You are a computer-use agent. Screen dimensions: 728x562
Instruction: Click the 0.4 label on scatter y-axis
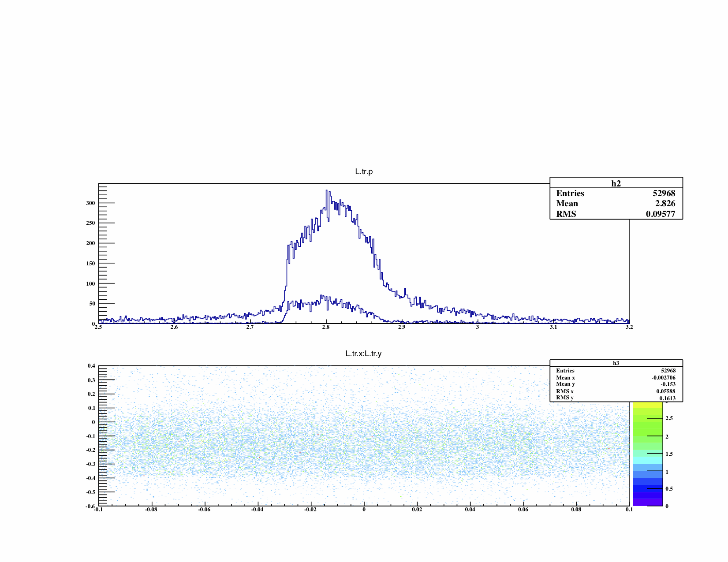pyautogui.click(x=91, y=366)
